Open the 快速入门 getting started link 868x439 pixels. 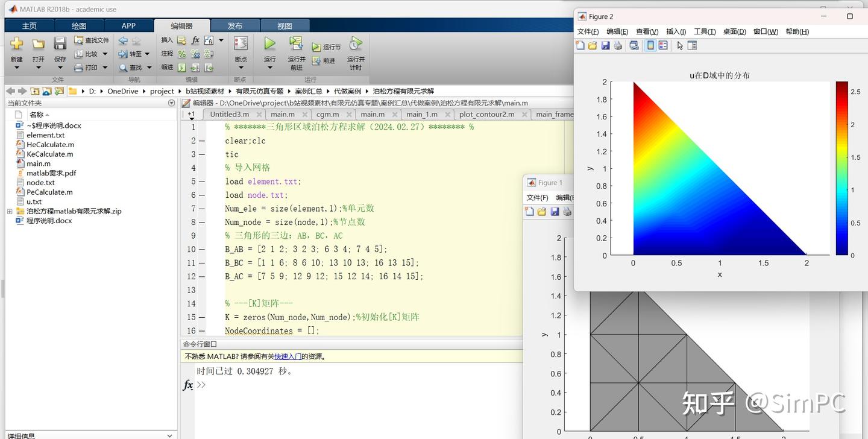click(x=287, y=356)
